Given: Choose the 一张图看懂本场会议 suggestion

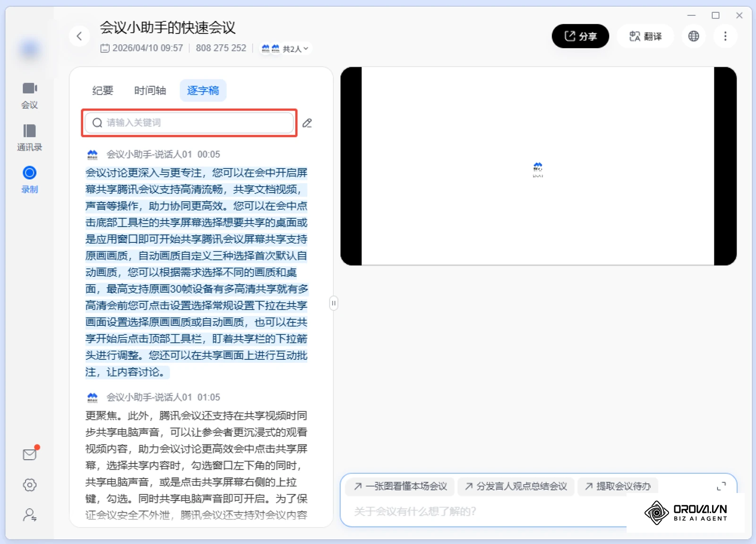Looking at the screenshot, I should point(400,486).
